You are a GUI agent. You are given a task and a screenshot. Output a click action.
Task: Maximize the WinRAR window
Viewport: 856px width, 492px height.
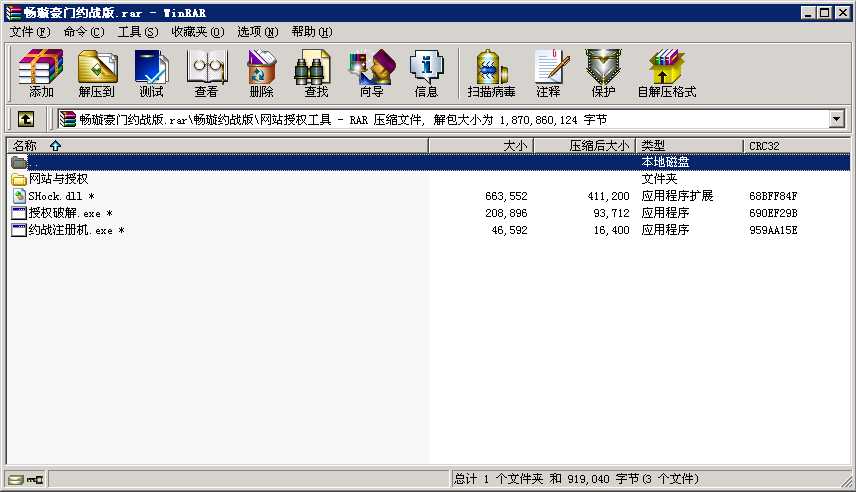[825, 12]
